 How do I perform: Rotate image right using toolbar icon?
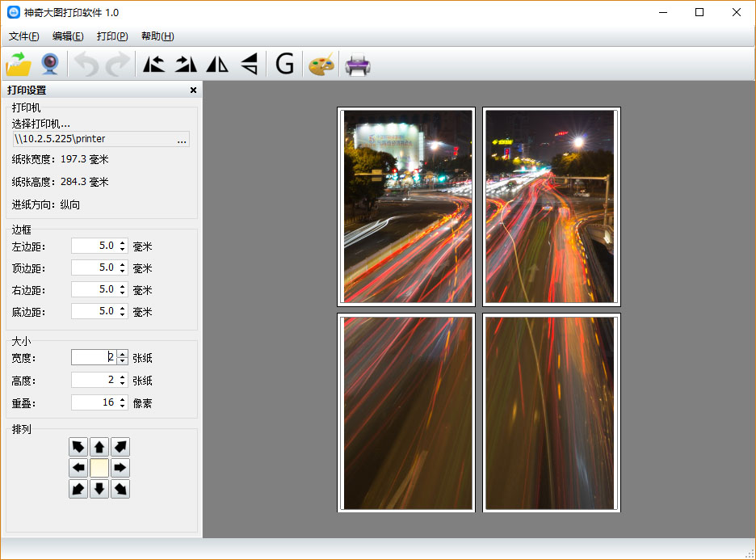pyautogui.click(x=186, y=64)
